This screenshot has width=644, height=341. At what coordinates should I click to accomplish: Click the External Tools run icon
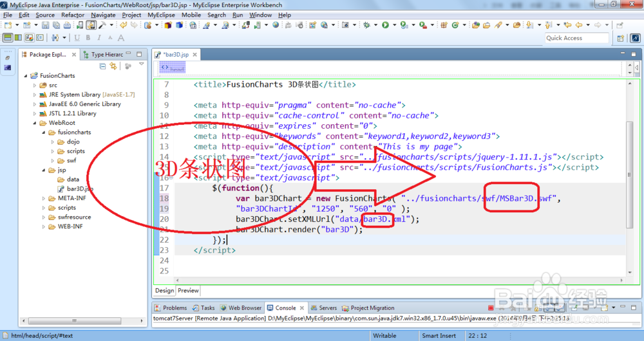click(x=422, y=25)
